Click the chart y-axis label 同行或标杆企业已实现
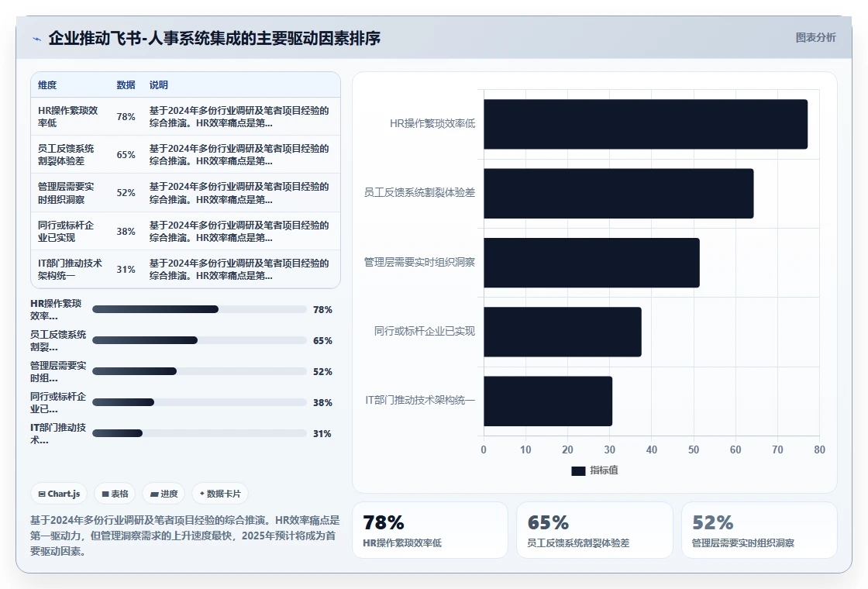This screenshot has height=589, width=868. click(425, 331)
